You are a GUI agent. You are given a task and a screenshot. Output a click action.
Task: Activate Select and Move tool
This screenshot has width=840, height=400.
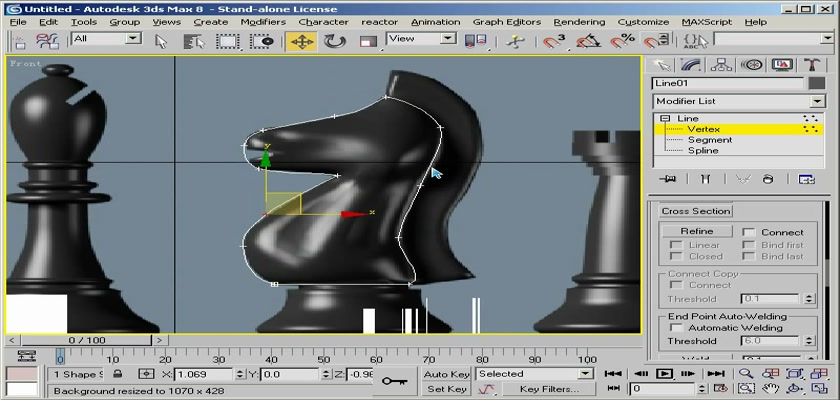pyautogui.click(x=301, y=41)
